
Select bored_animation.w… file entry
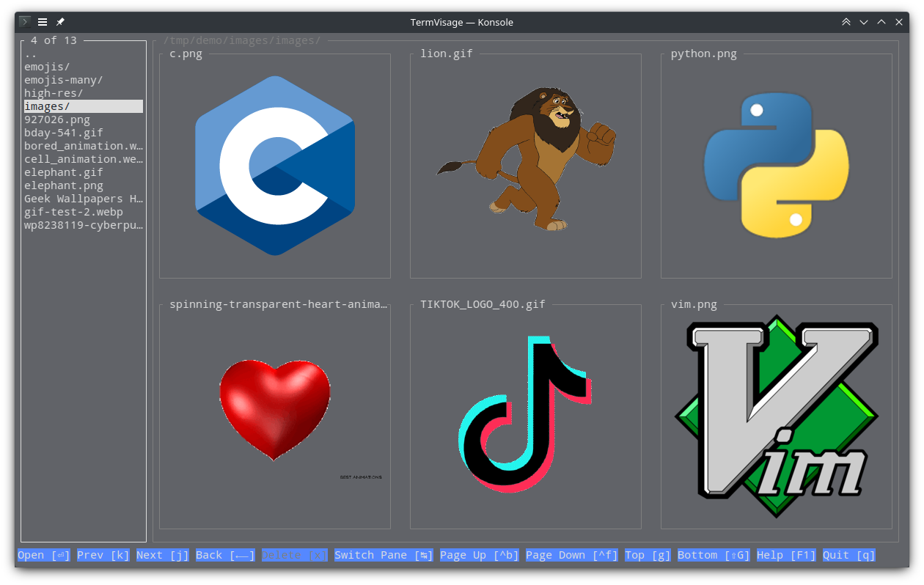click(x=84, y=146)
